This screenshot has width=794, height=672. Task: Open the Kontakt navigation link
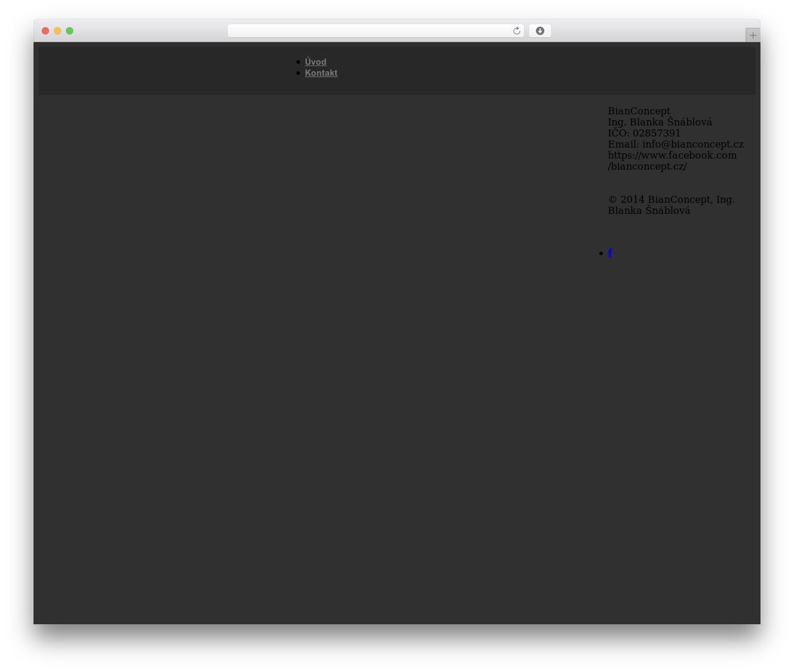321,73
